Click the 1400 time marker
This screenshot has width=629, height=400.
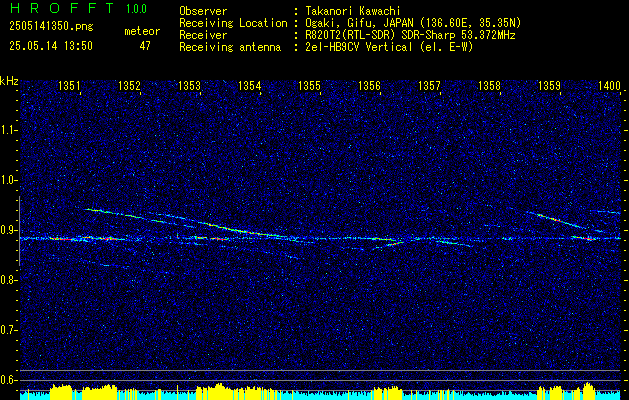609,85
